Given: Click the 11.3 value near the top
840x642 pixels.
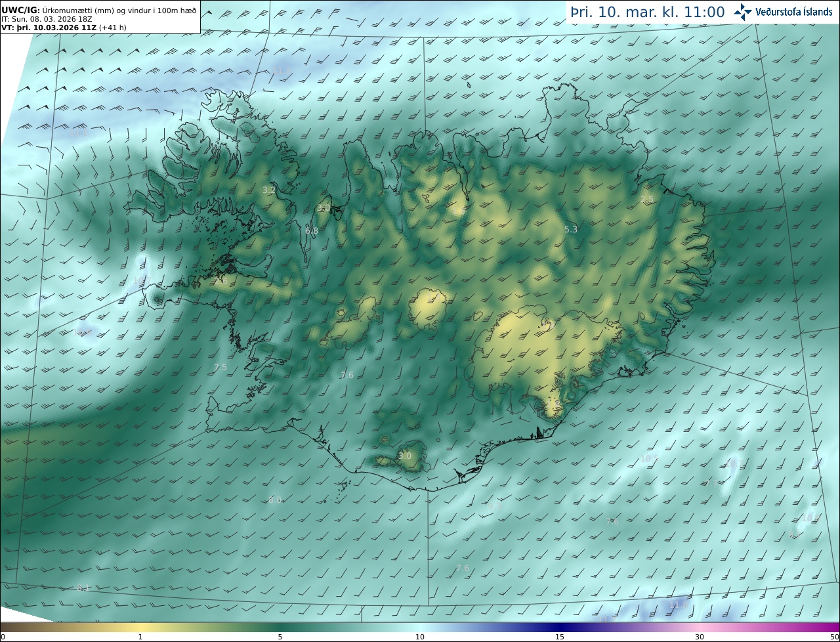Looking at the screenshot, I should 282,71.
